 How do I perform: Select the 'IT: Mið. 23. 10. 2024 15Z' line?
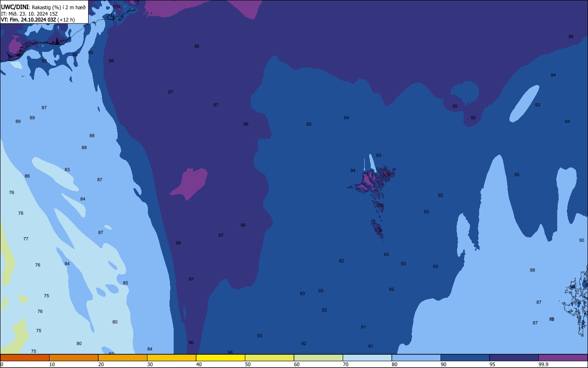pos(29,13)
